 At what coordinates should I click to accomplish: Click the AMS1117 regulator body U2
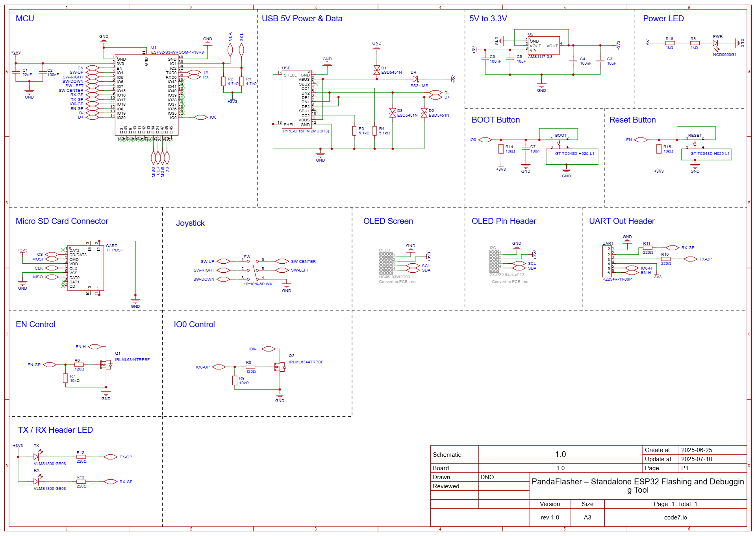point(544,46)
